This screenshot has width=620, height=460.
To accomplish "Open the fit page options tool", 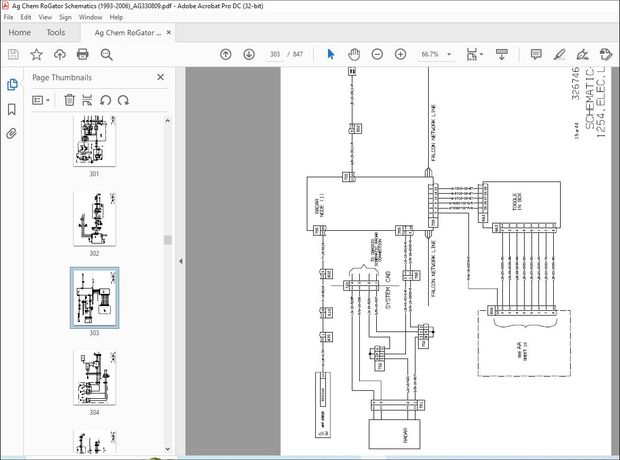I will (x=471, y=54).
